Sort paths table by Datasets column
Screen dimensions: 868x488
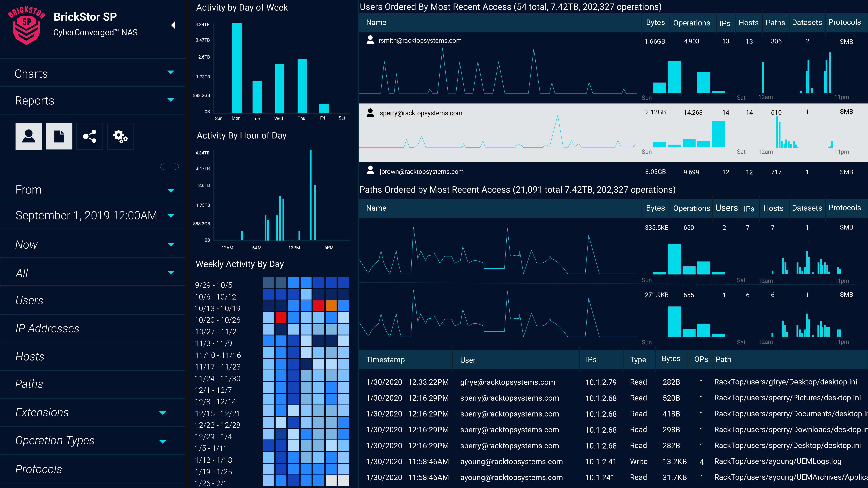[x=807, y=208]
